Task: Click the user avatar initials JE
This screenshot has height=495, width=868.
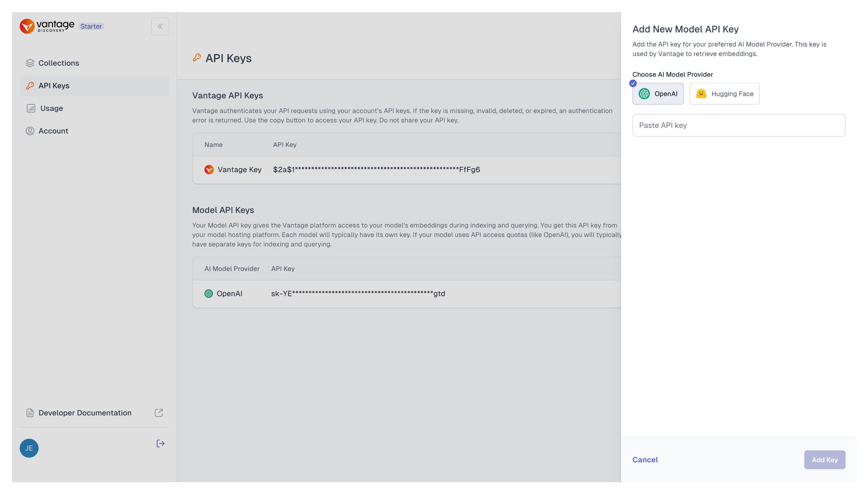Action: (29, 448)
